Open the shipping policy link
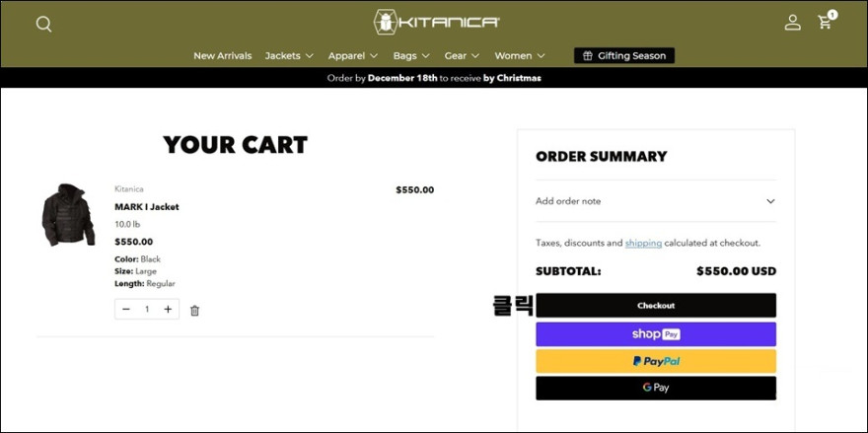 643,243
